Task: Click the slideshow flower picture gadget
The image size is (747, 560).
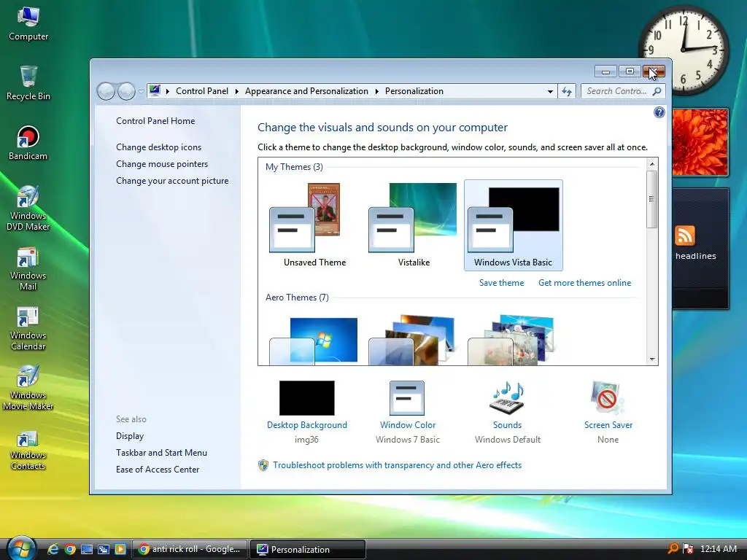Action: 700,142
